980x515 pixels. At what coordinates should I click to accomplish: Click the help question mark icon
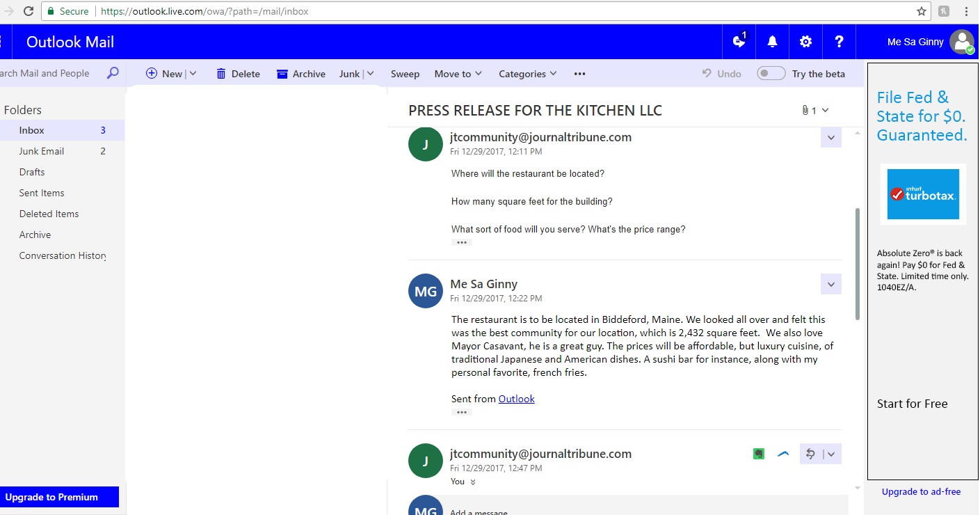click(x=839, y=42)
